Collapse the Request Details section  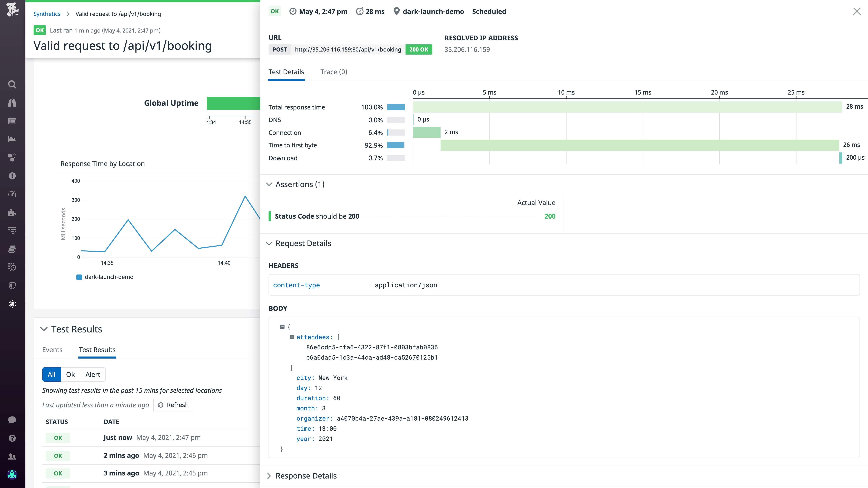click(269, 243)
